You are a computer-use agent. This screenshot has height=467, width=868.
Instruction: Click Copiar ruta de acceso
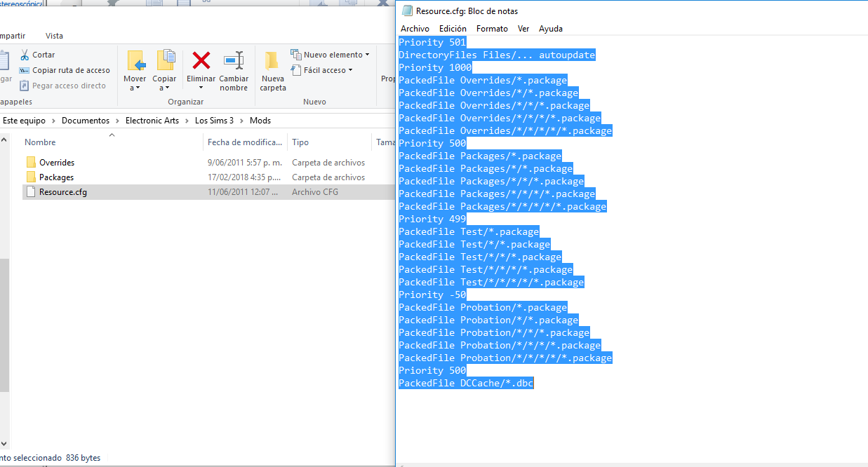coord(65,70)
